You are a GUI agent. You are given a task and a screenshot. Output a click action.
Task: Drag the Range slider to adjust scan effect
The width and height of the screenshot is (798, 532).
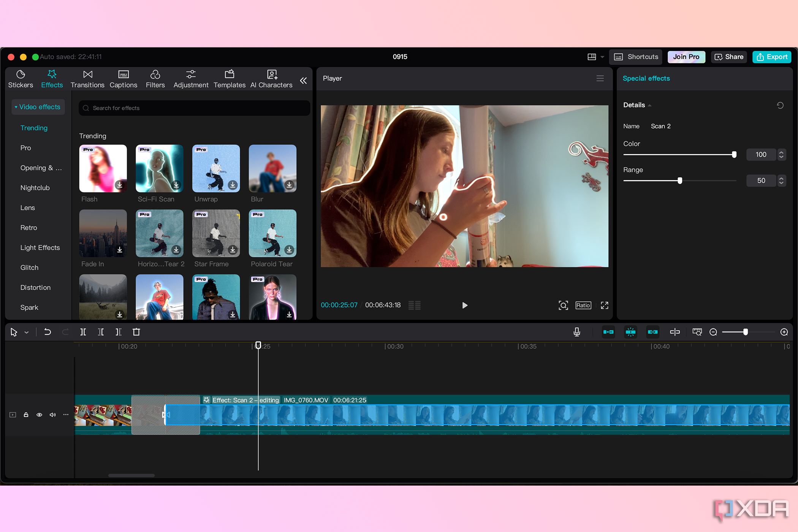tap(679, 180)
